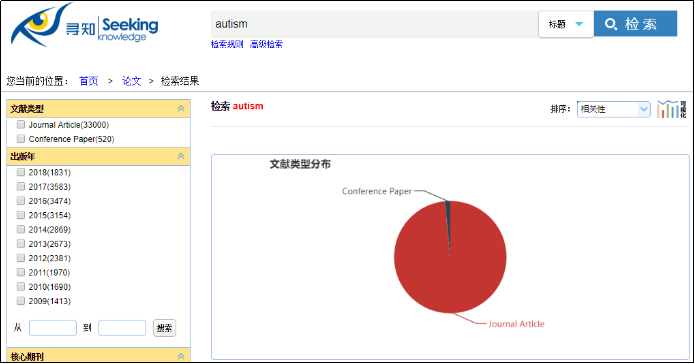695x364 pixels.
Task: Tick the 2012(2381) year checkbox
Action: click(20, 258)
